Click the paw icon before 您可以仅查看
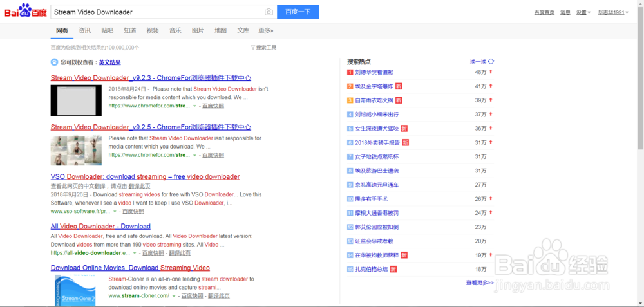The height and width of the screenshot is (307, 644). point(55,62)
